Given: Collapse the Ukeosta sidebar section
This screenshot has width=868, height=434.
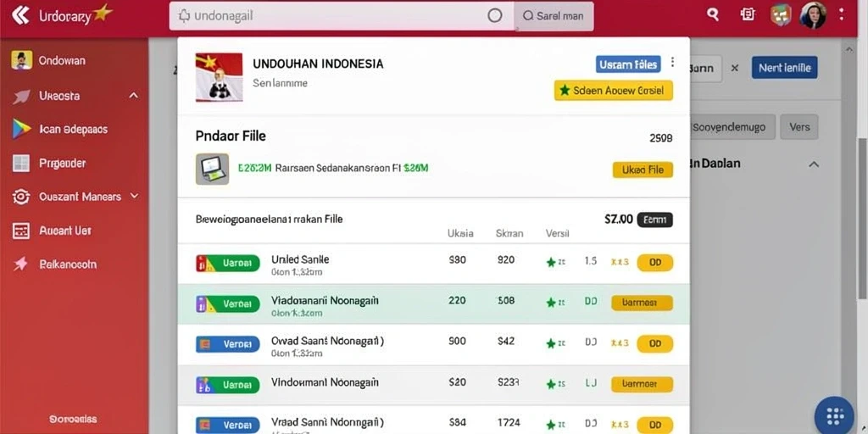Looking at the screenshot, I should pos(133,96).
